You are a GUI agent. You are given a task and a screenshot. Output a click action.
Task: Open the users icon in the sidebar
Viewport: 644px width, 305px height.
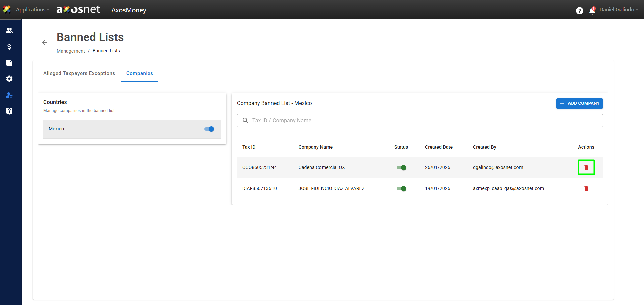pos(9,30)
